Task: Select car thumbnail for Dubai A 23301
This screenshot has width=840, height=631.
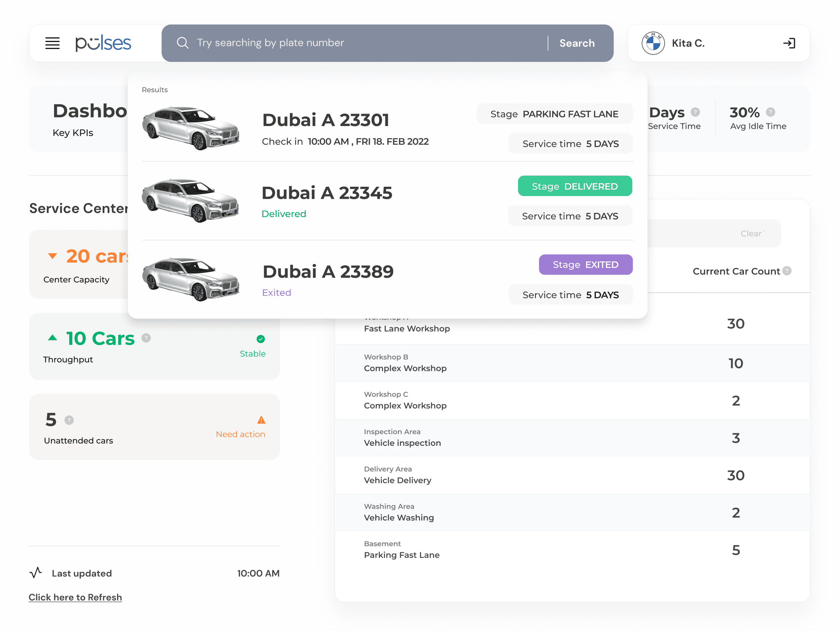Action: [x=191, y=128]
